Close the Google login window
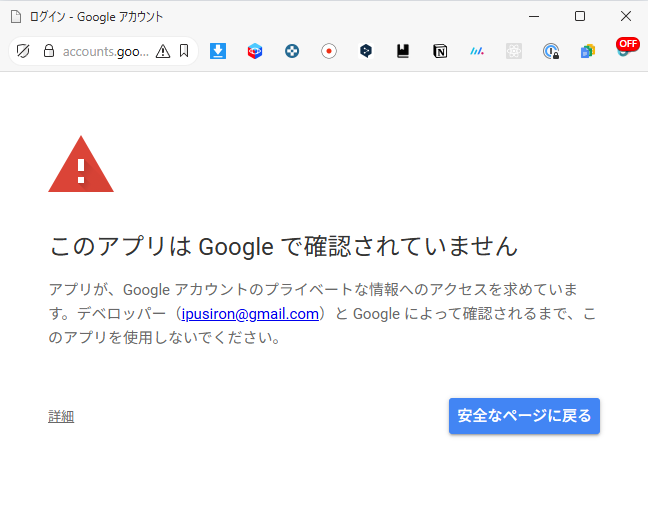Viewport: 648px width, 506px height. click(626, 17)
